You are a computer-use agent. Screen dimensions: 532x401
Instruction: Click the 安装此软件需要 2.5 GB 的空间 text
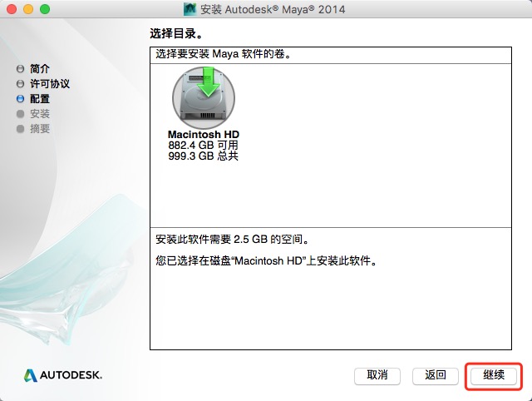233,240
